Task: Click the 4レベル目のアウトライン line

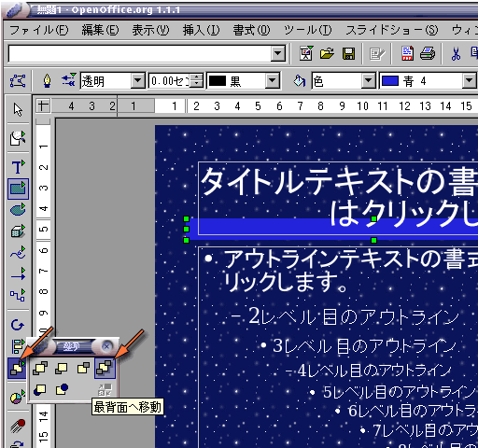Action: (x=374, y=371)
